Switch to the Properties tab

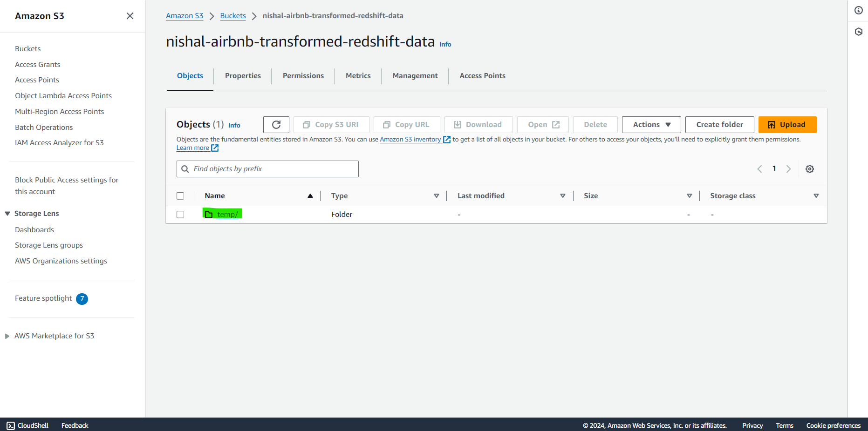(x=243, y=76)
